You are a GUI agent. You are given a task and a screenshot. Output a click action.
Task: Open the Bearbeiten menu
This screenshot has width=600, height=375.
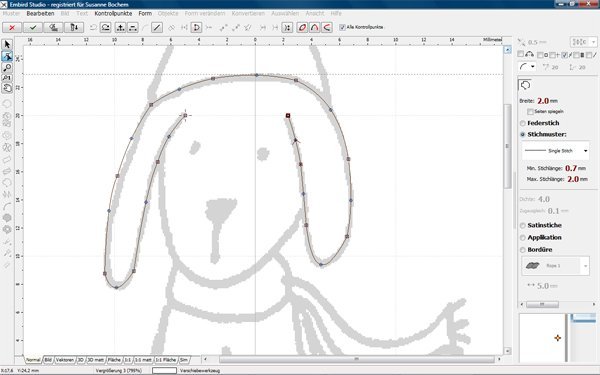pyautogui.click(x=40, y=13)
